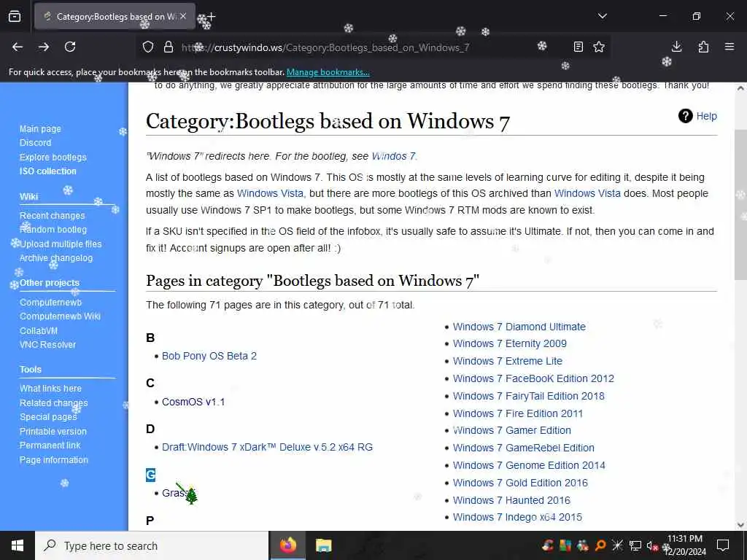Follow the Windos 7 bootleg link
This screenshot has width=747, height=560.
click(x=393, y=156)
